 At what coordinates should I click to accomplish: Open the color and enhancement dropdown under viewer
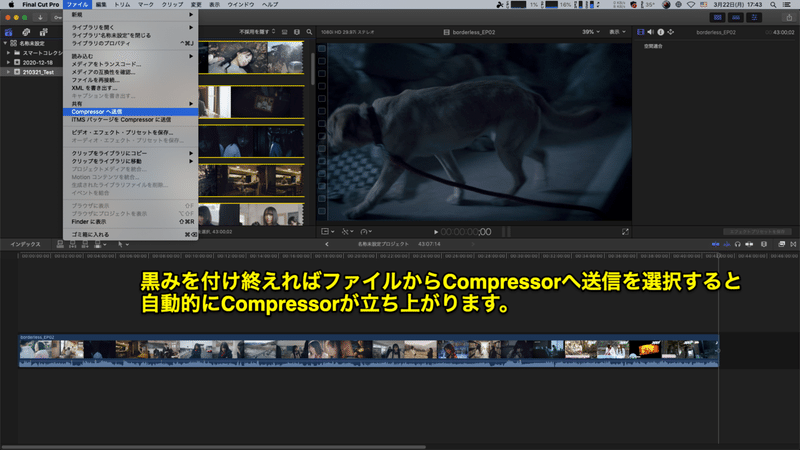[x=347, y=232]
